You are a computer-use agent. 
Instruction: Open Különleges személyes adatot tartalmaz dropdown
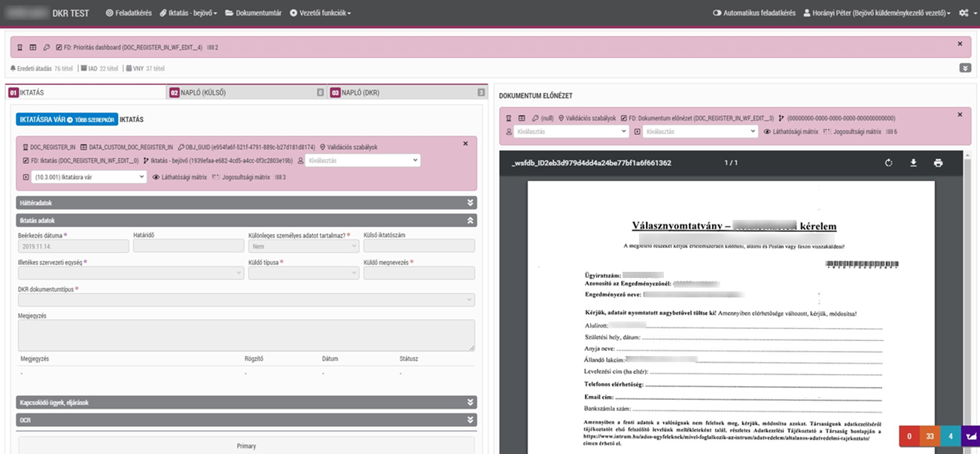pyautogui.click(x=304, y=246)
